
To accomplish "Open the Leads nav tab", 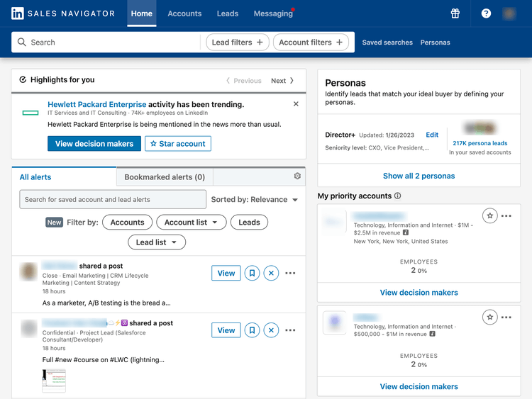I will point(228,13).
